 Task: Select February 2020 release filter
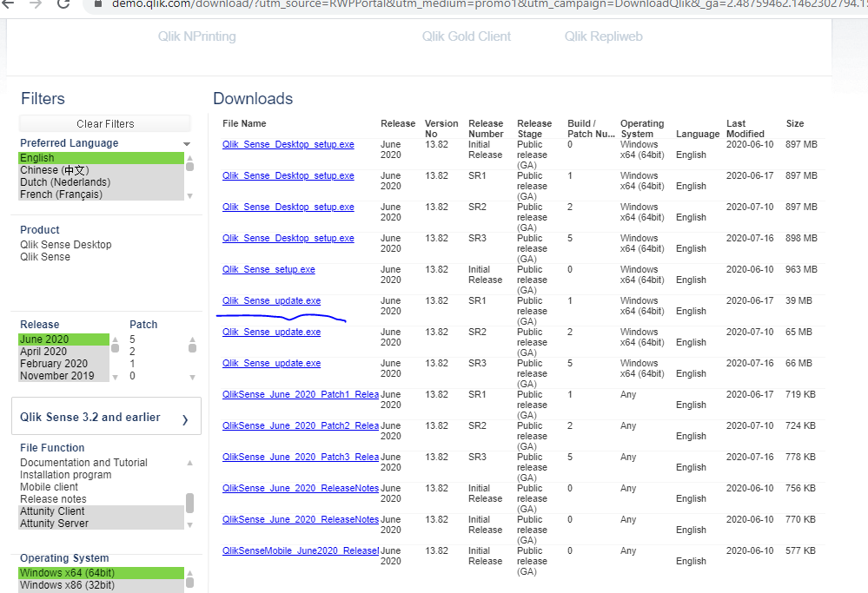pos(64,364)
